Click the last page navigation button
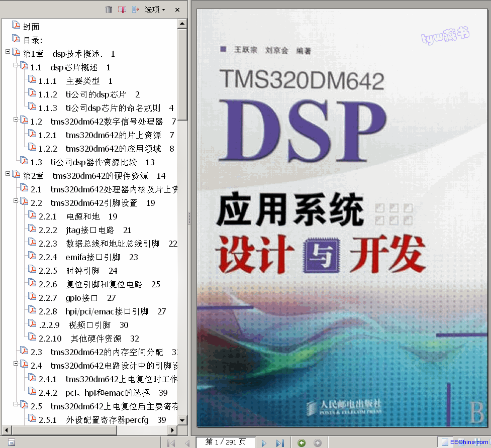Image resolution: width=491 pixels, height=448 pixels. [280, 442]
